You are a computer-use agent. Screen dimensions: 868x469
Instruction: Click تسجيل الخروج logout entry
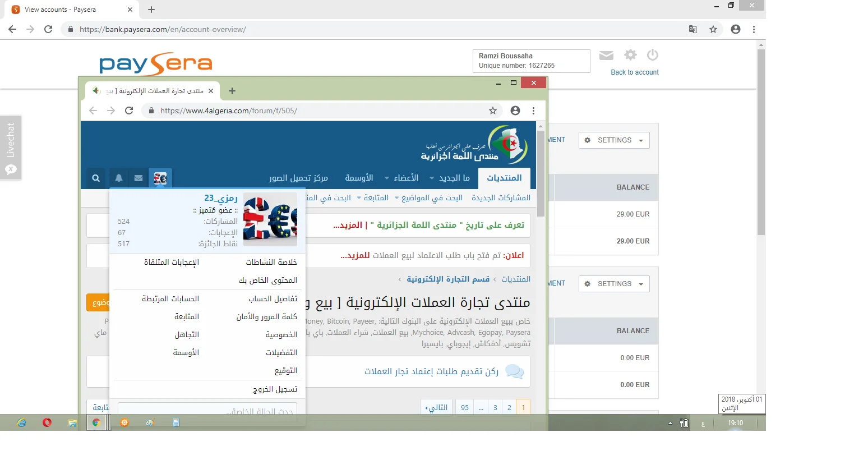[x=275, y=389]
